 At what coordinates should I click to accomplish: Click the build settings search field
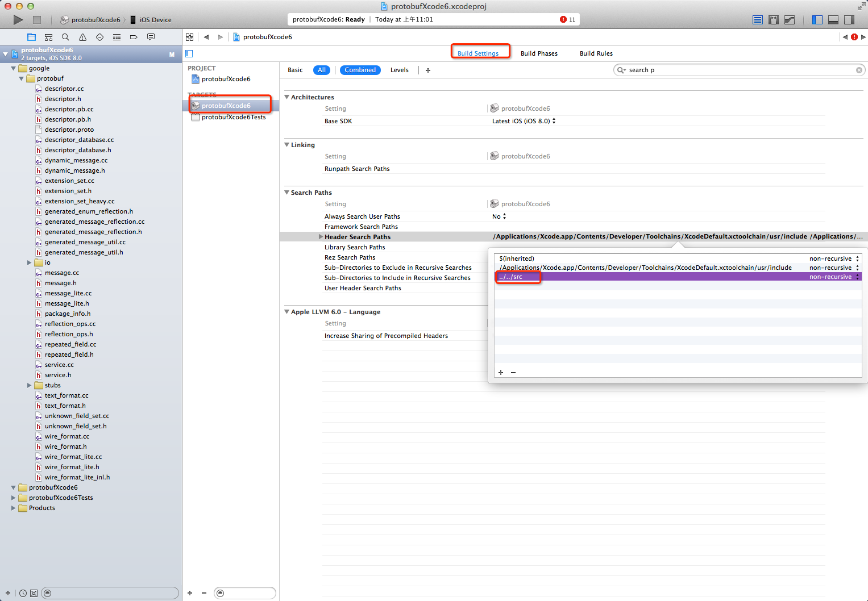739,70
